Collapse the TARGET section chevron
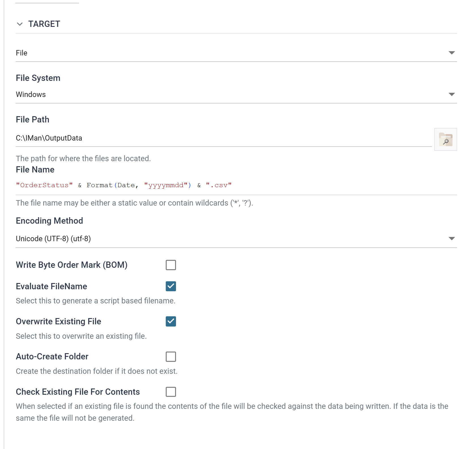The width and height of the screenshot is (476, 449). pyautogui.click(x=20, y=24)
